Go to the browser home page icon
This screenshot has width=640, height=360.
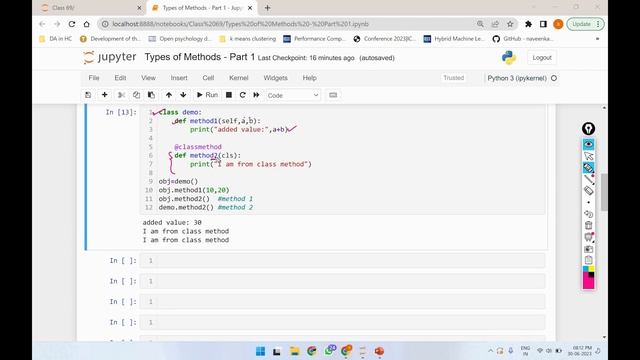[87, 24]
